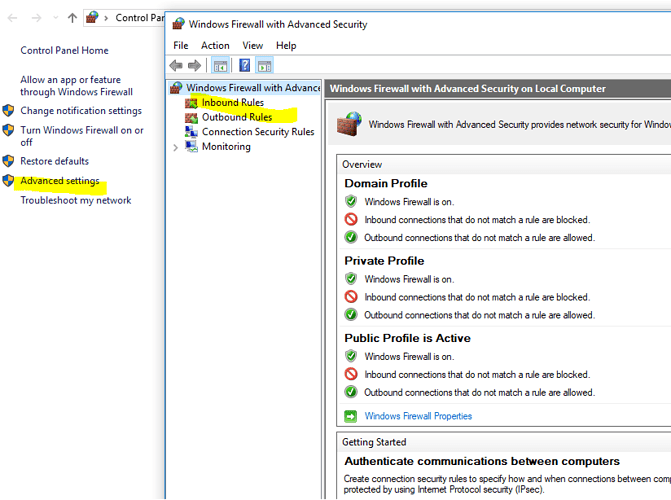Click the root tree node firewall icon
The width and height of the screenshot is (671, 500).
pos(176,88)
